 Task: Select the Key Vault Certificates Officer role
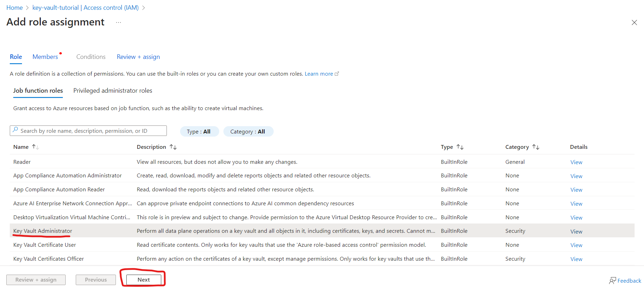(322, 259)
